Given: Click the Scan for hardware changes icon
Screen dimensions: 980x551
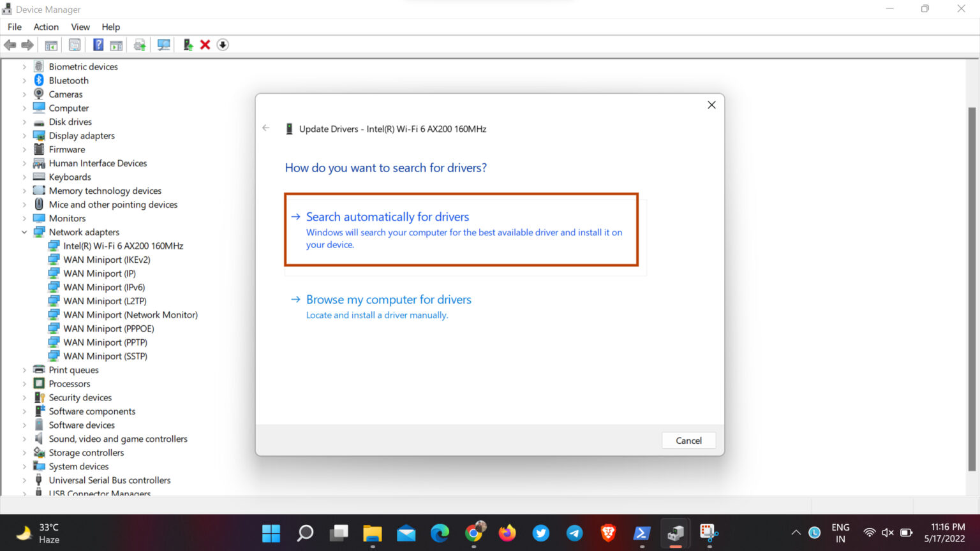Looking at the screenshot, I should click(163, 44).
